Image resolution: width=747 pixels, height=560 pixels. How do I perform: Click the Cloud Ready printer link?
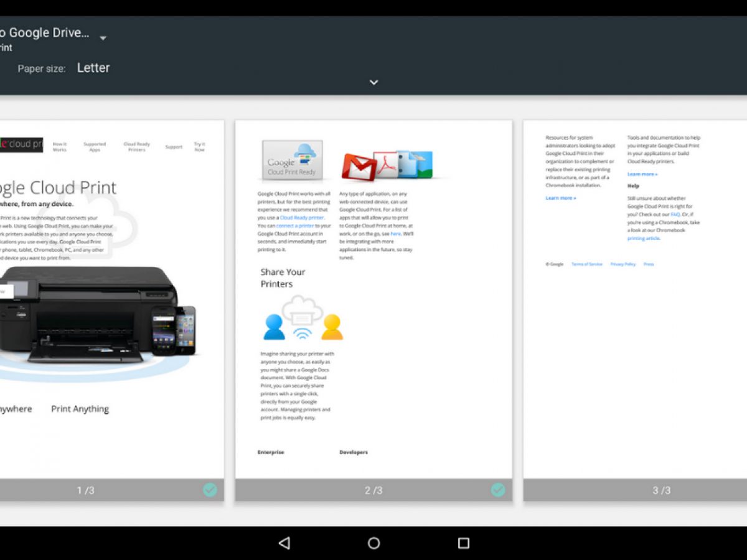pyautogui.click(x=302, y=218)
